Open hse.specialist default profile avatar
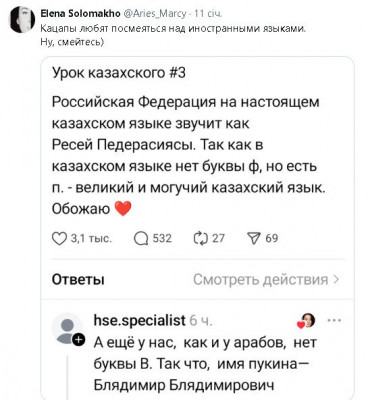The image size is (368, 400). click(68, 329)
